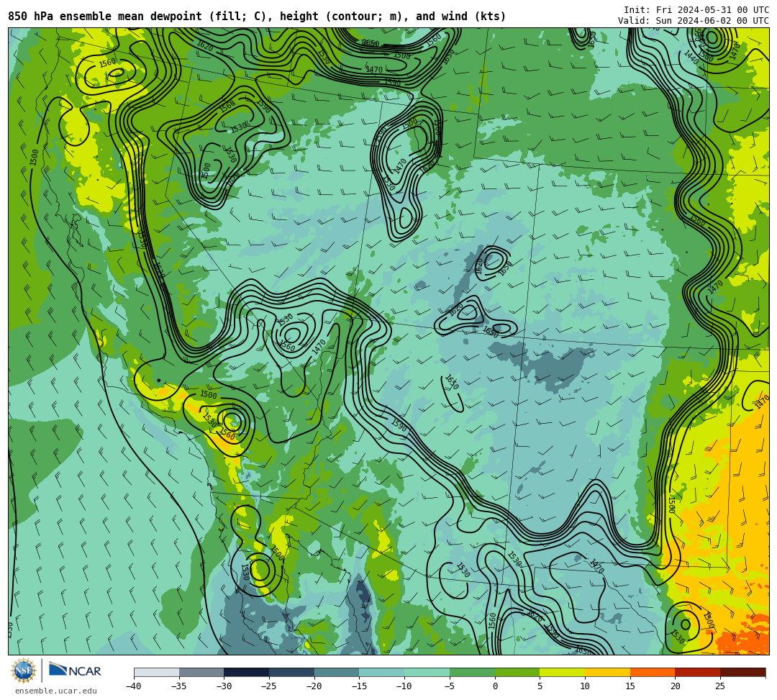Open the ensemble.ucar.edu link text
The image size is (777, 700).
(56, 691)
